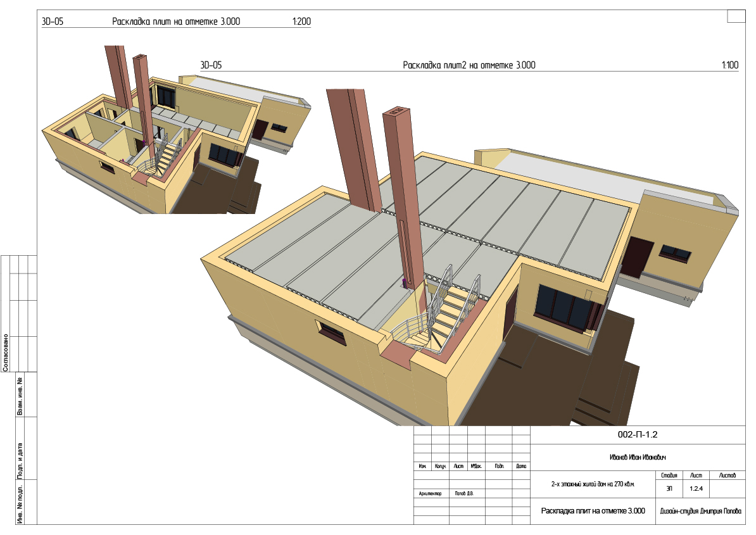Click the vertical 'Инв. № подл.' margin label
The image size is (756, 535).
click(x=20, y=503)
